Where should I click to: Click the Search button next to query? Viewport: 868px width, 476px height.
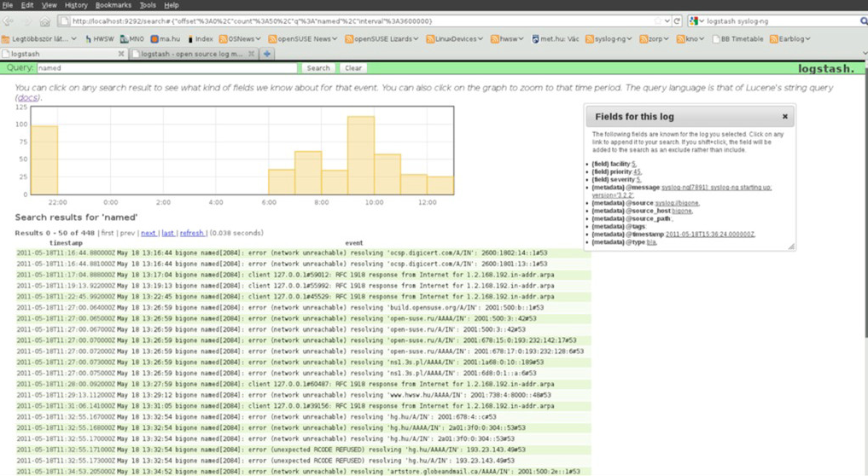click(x=317, y=68)
